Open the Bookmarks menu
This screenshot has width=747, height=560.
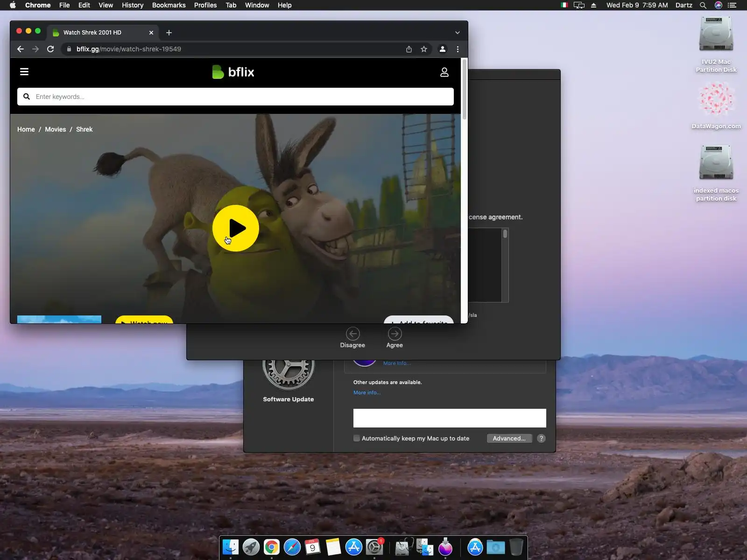point(169,5)
